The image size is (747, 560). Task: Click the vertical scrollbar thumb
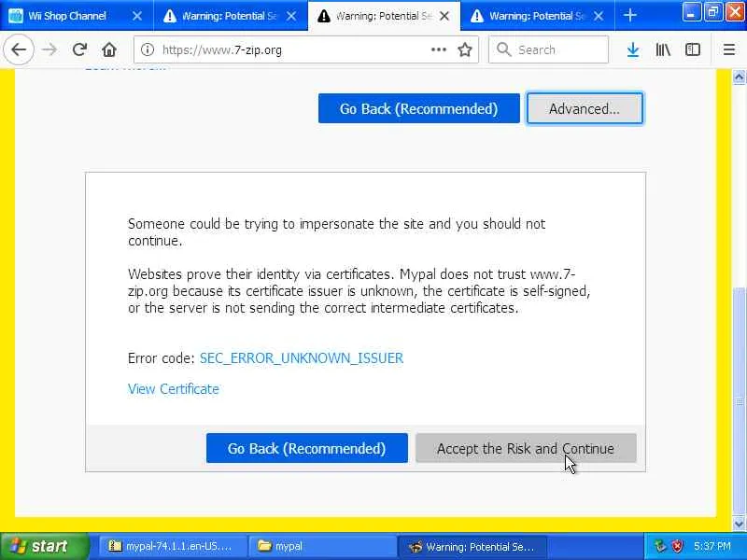[739, 401]
